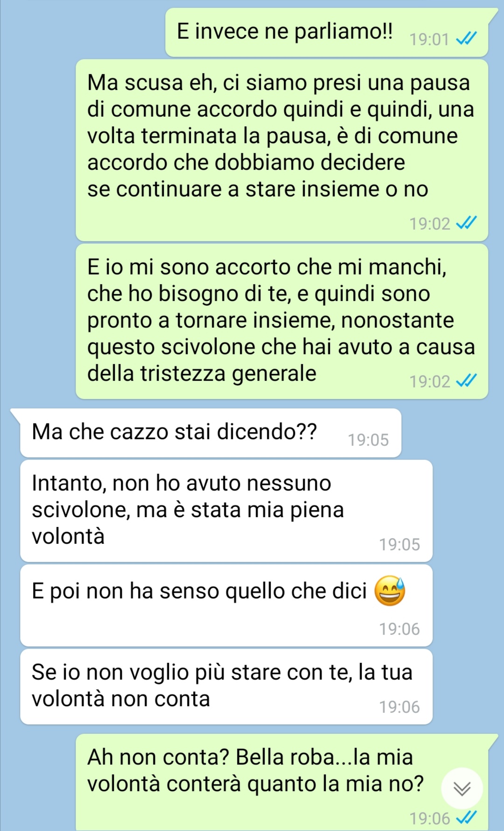Tap the scroll-to-bottom double chevron button
Viewport: 504px width, 831px height.
(462, 789)
